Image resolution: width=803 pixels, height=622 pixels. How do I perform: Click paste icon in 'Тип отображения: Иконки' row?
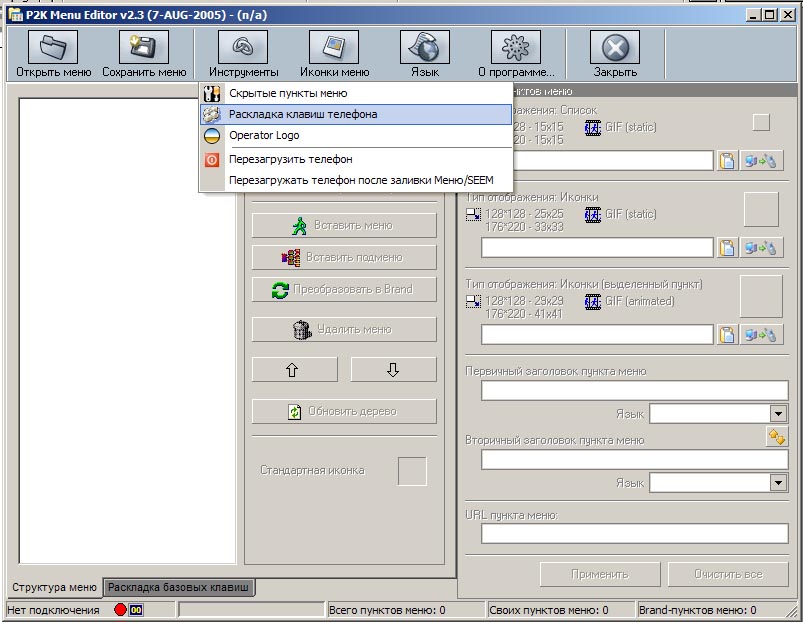click(727, 248)
